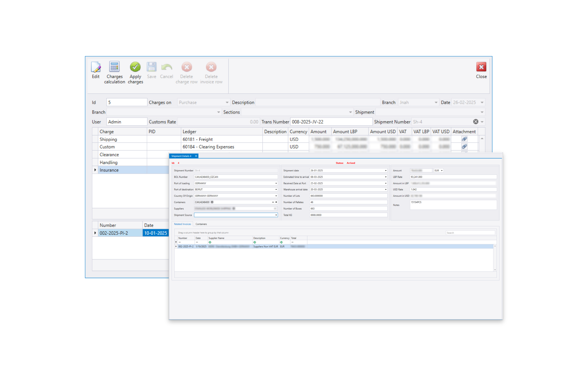Close the Shipment Details 4 tab

[x=196, y=156]
